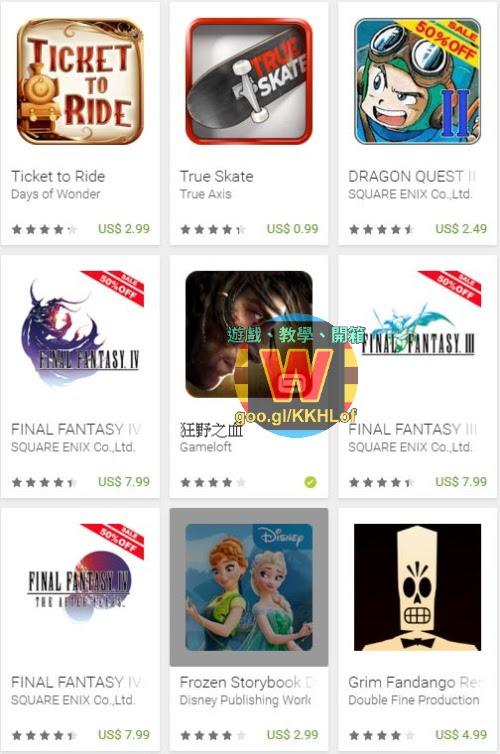Open Final Fantasy IV The After Years icon
This screenshot has width=500, height=754.
pyautogui.click(x=80, y=587)
